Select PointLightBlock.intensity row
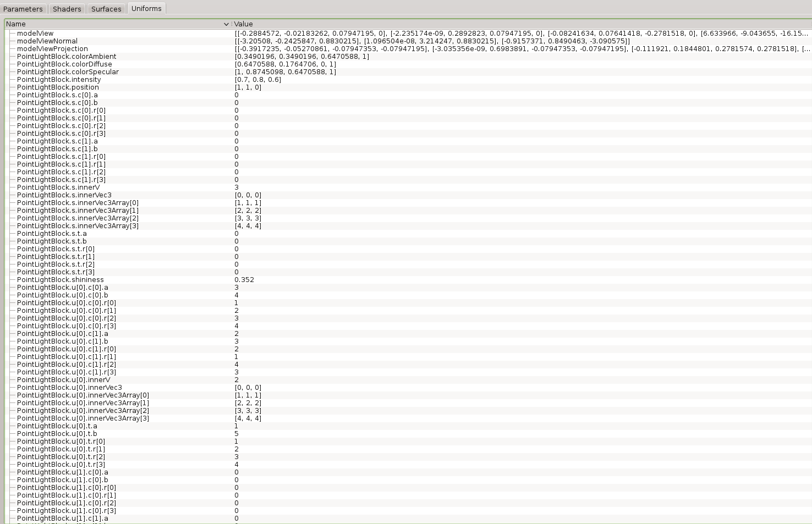This screenshot has height=524, width=812. tap(408, 80)
